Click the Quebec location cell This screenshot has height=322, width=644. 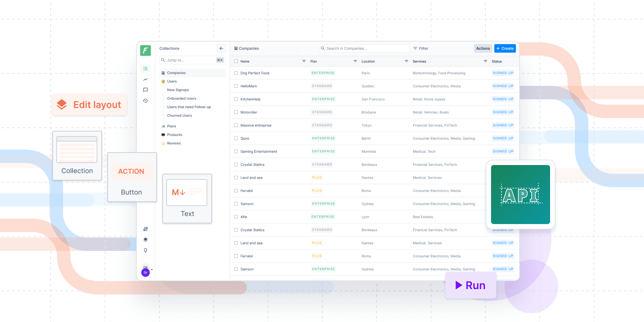[x=368, y=86]
